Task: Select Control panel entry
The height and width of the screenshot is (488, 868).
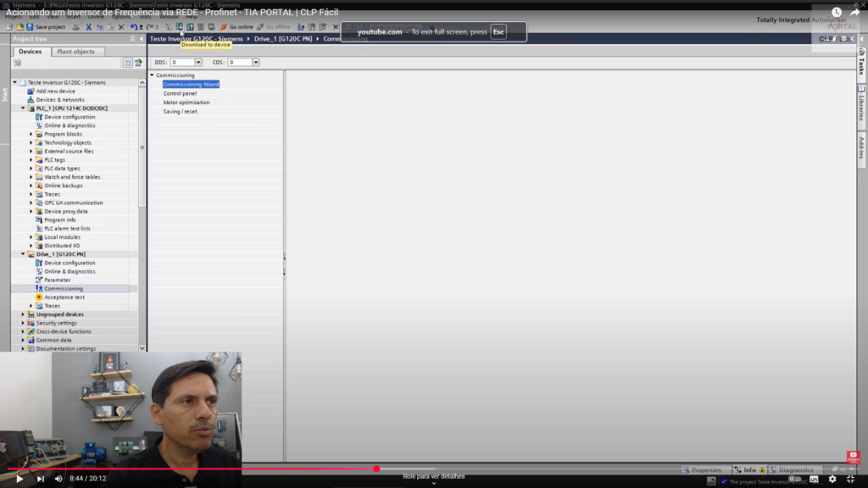Action: click(x=180, y=93)
